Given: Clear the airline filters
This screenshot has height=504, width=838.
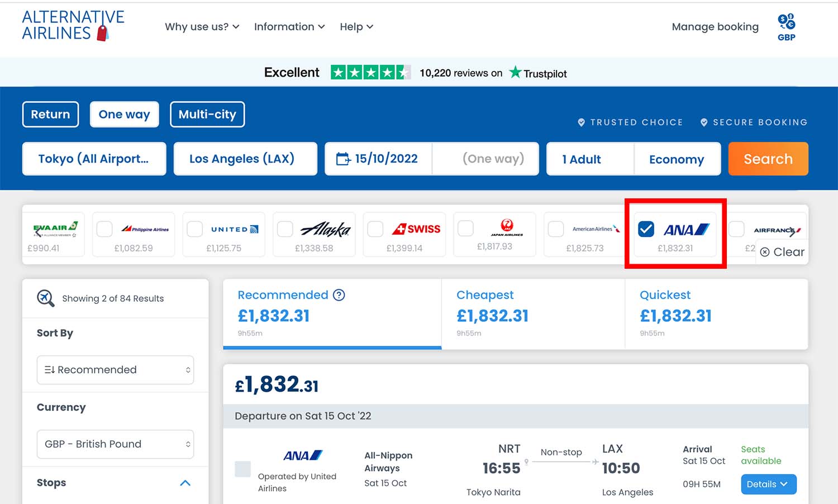Looking at the screenshot, I should point(782,252).
